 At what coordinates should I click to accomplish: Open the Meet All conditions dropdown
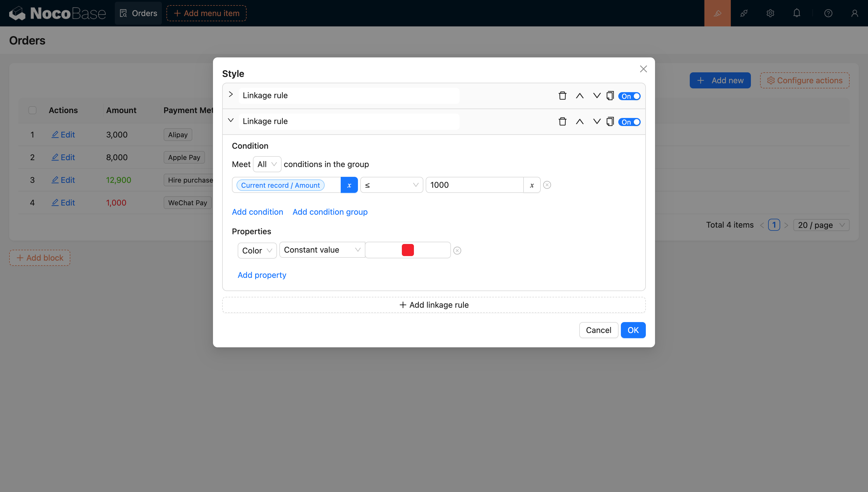pos(267,164)
